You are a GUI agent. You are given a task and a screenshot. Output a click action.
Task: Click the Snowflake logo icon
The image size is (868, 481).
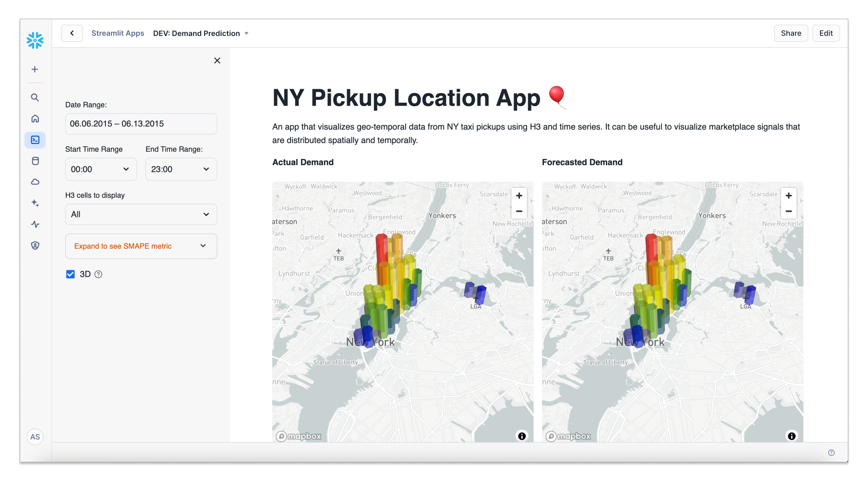click(35, 40)
